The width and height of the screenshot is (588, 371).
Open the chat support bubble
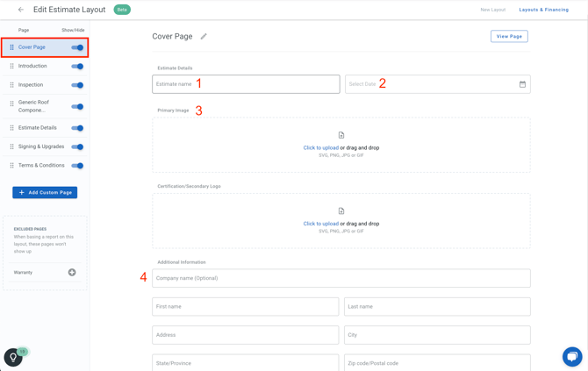(571, 356)
